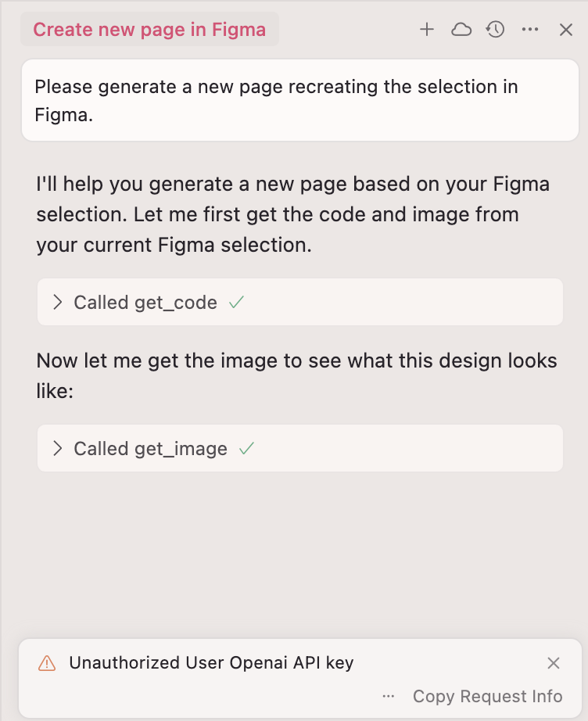Open the three-dot more options menu in header

tap(530, 30)
